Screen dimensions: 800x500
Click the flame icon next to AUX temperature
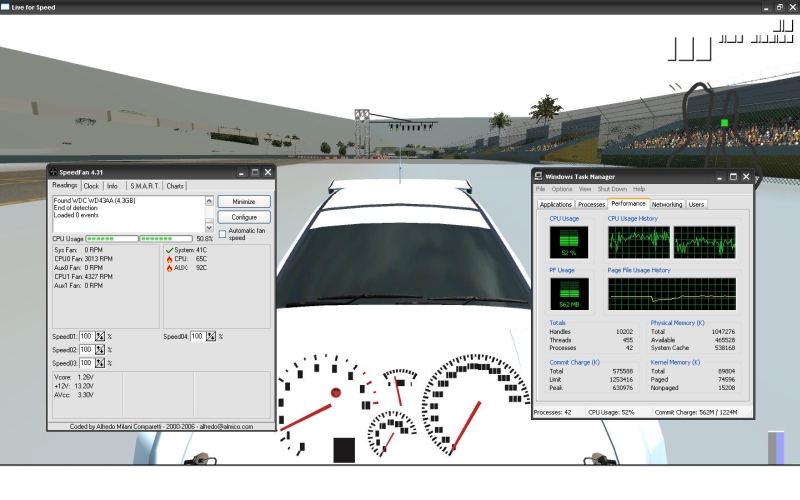click(x=169, y=268)
